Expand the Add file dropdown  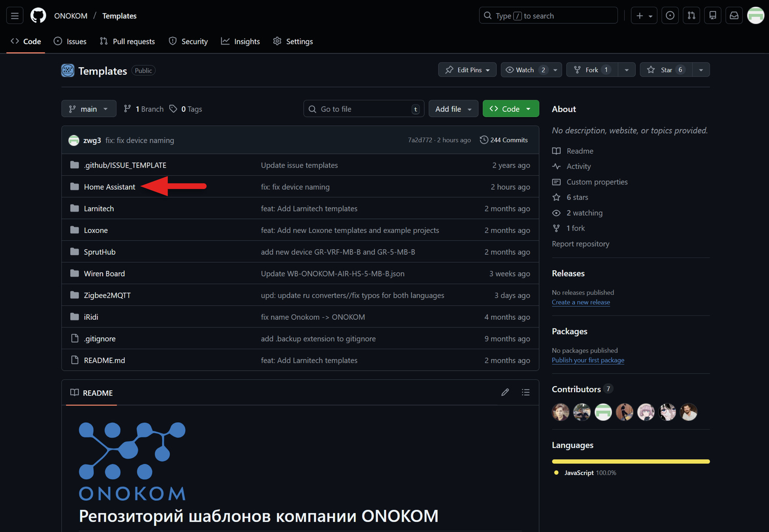pyautogui.click(x=453, y=109)
